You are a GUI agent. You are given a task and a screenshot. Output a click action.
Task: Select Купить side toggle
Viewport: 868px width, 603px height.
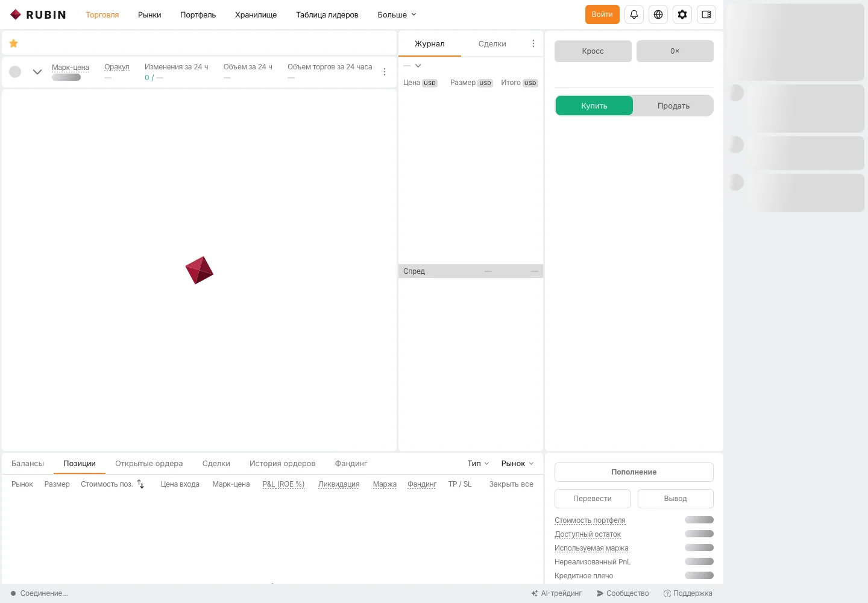tap(594, 106)
